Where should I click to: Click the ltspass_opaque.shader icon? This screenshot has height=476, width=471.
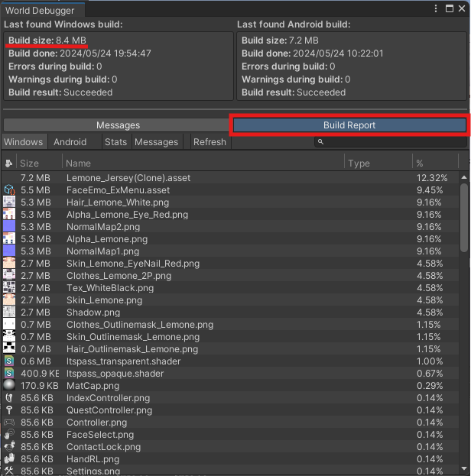pyautogui.click(x=9, y=374)
